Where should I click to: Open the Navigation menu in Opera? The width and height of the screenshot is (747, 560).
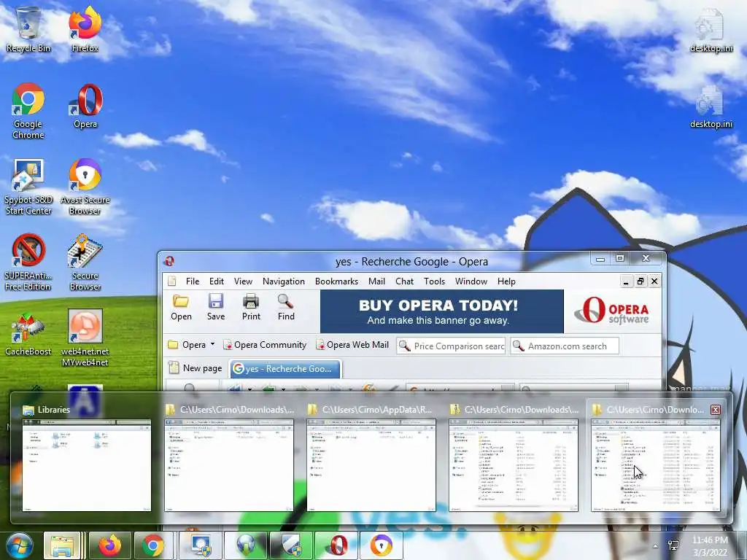284,281
